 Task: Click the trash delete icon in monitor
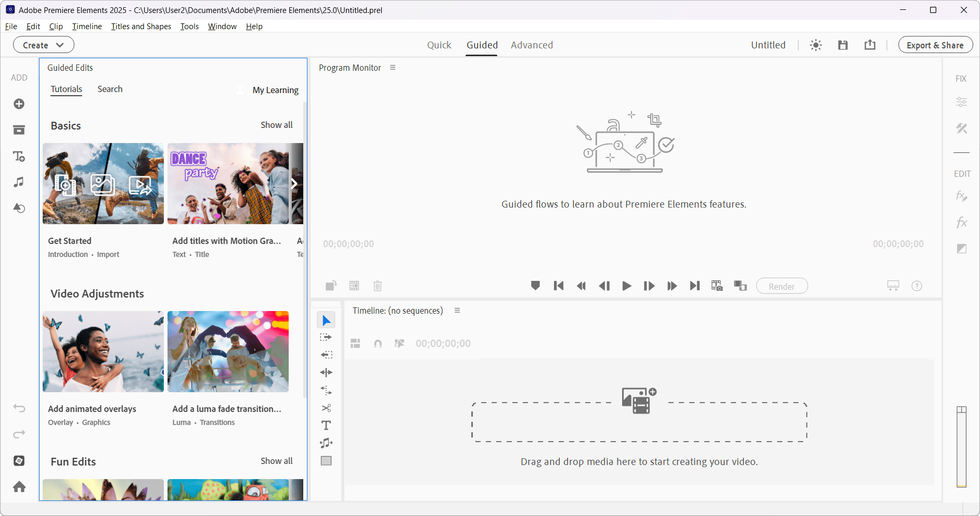coord(378,286)
